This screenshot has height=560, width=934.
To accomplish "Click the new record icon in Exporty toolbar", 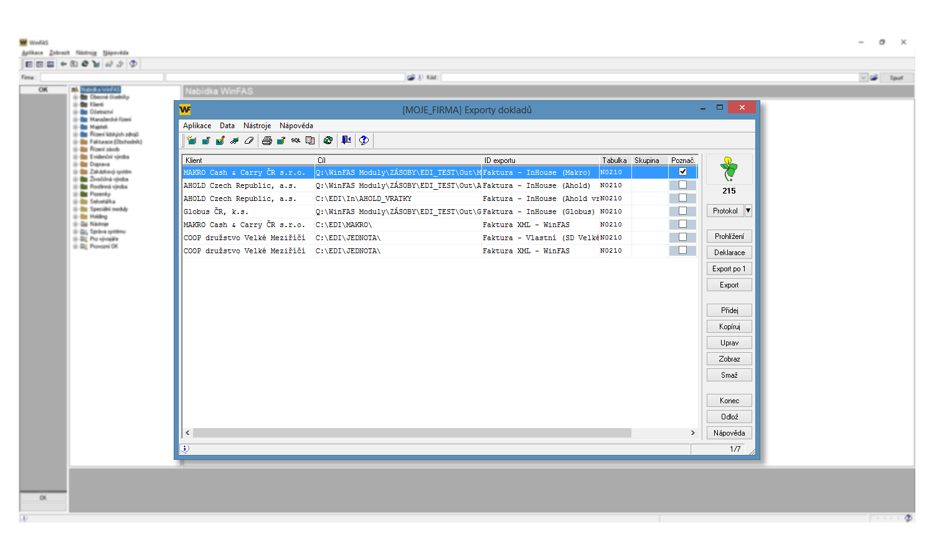I will coord(191,141).
